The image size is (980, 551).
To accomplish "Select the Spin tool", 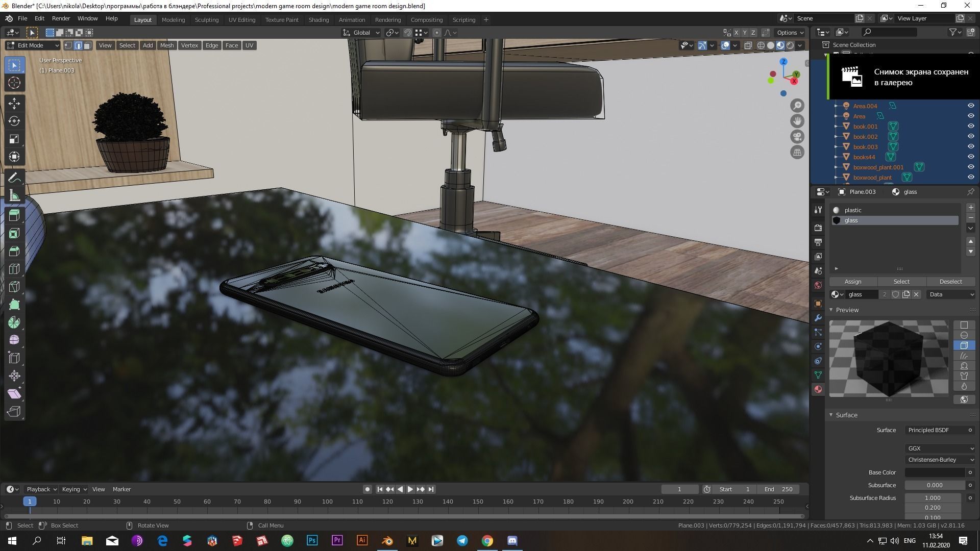I will point(14,322).
